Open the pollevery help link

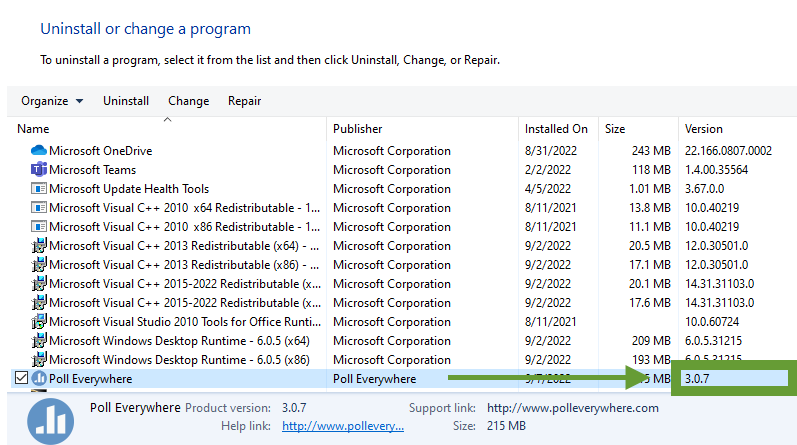pos(343,426)
